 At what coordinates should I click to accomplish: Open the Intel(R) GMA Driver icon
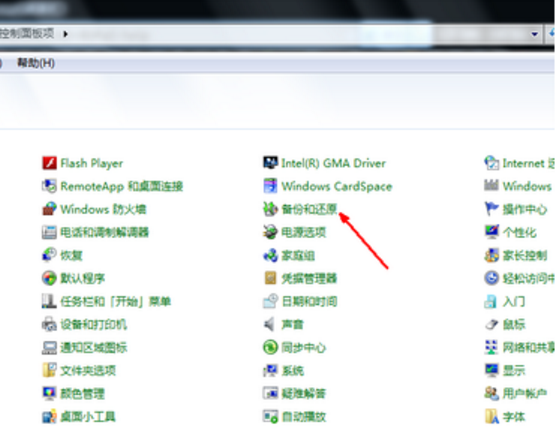click(270, 163)
